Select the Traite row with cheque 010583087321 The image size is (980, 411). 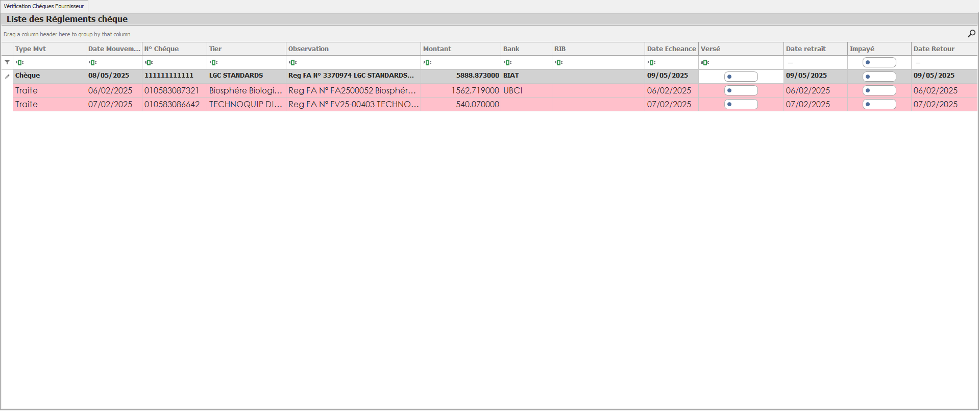pos(171,90)
